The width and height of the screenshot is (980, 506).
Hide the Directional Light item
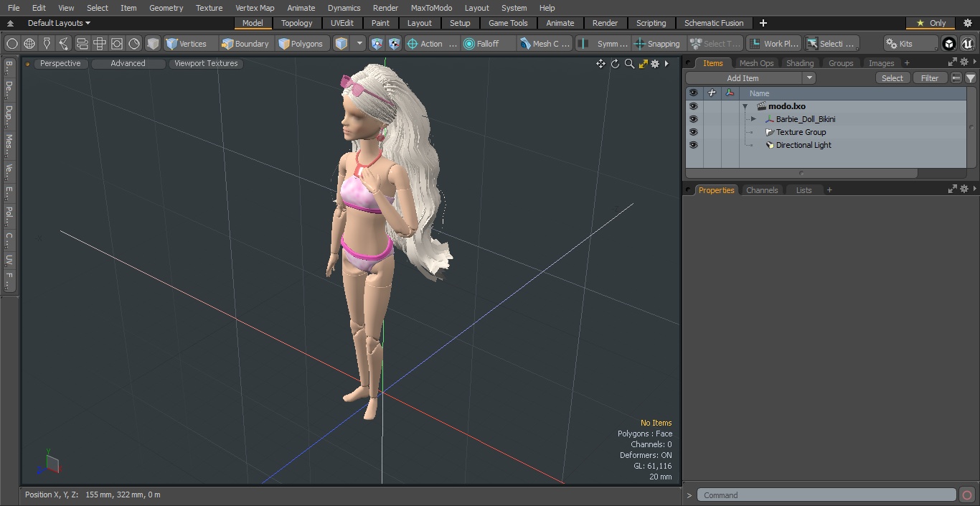pos(693,145)
